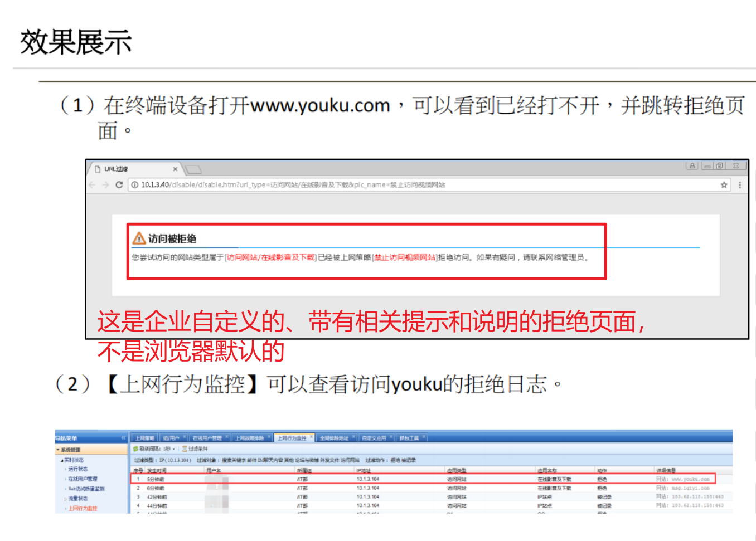Switch to the 全局排除地址 tab
The width and height of the screenshot is (756, 541).
337,438
